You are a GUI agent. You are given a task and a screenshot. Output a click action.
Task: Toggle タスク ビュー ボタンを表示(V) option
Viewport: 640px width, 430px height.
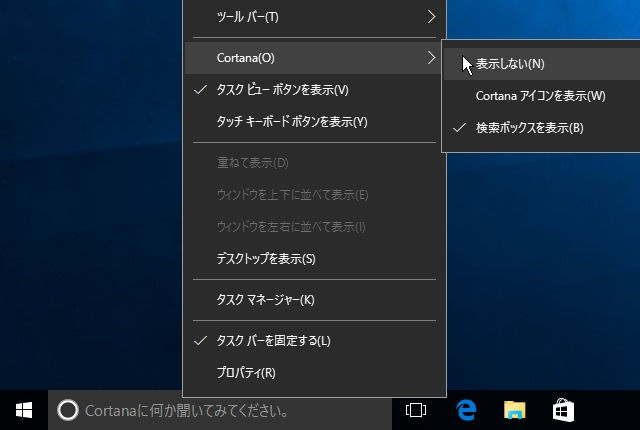pos(314,90)
